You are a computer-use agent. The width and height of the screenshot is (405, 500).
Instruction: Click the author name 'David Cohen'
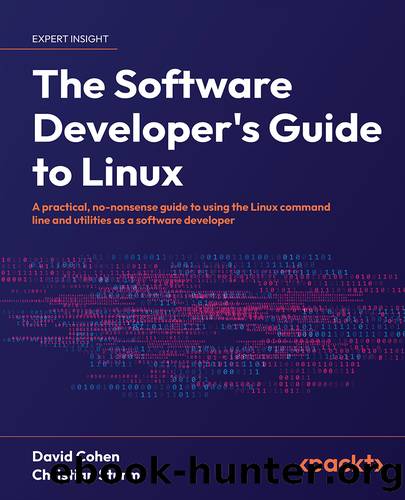(x=76, y=457)
